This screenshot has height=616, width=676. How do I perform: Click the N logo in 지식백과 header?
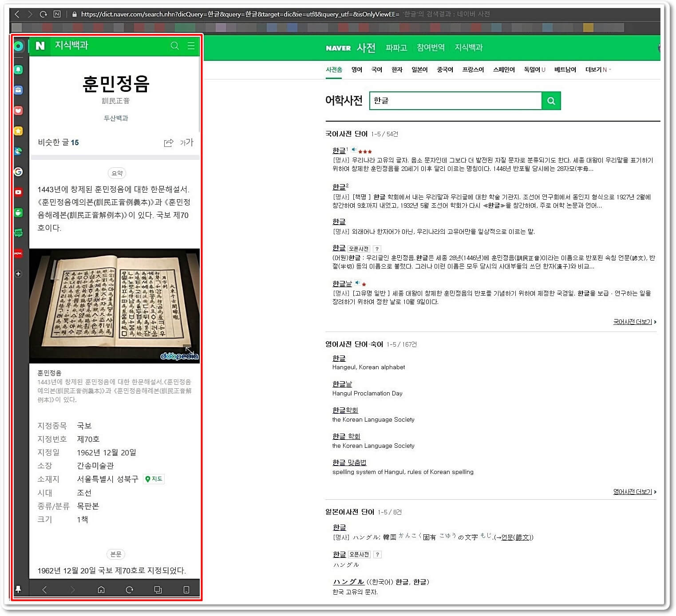pyautogui.click(x=40, y=46)
